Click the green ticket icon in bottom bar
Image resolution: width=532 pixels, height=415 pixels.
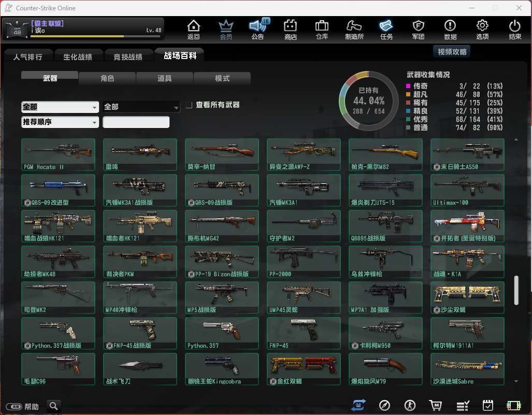coord(514,405)
